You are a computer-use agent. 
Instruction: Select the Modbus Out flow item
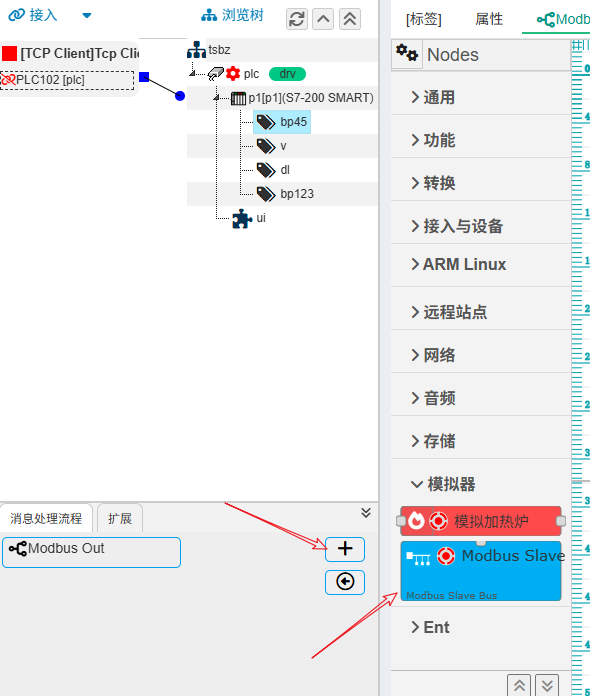91,552
